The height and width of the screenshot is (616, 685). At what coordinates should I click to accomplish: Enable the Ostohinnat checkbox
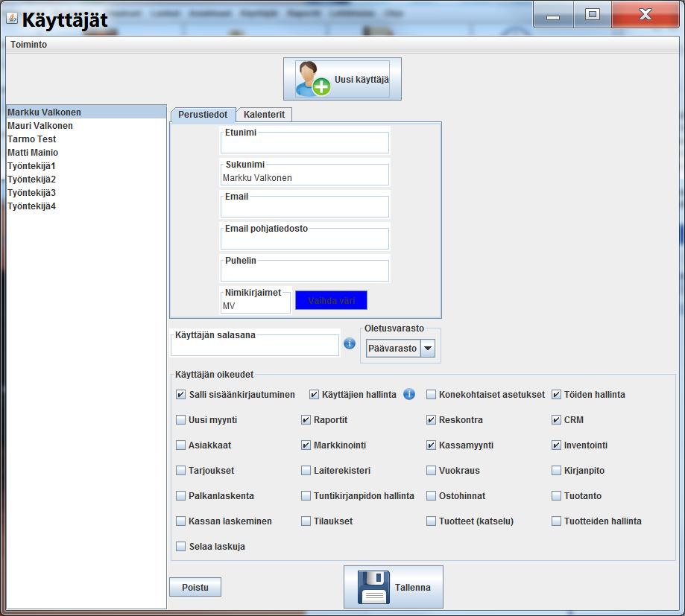[431, 496]
